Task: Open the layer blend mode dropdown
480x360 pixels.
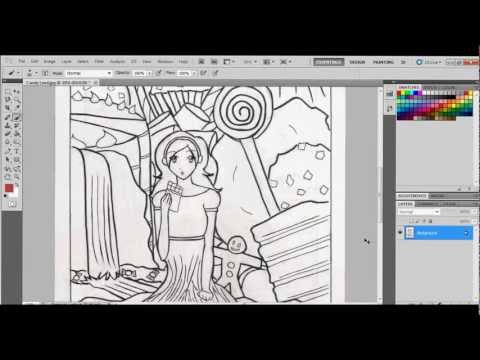Action: (419, 212)
